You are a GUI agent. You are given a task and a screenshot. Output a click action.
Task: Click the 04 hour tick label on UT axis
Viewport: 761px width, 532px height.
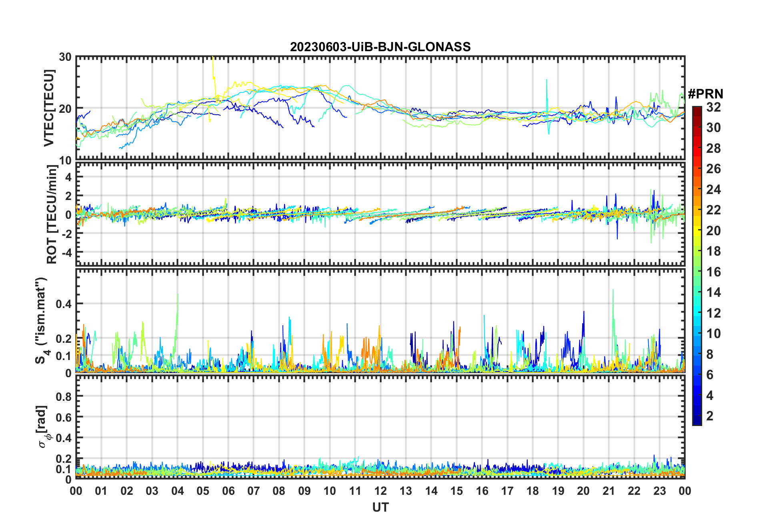point(177,491)
